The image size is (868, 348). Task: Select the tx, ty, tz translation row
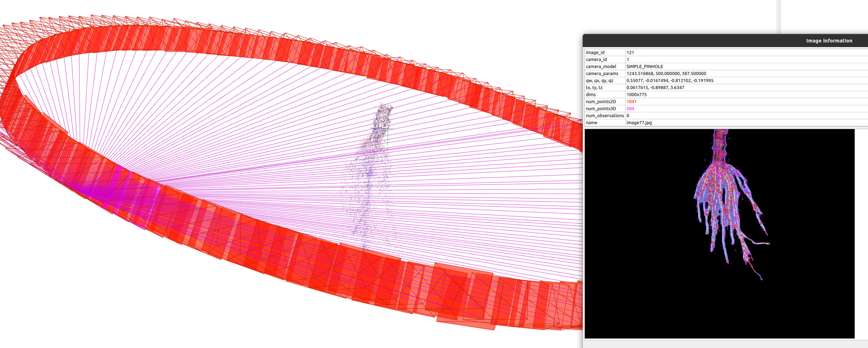coord(655,87)
